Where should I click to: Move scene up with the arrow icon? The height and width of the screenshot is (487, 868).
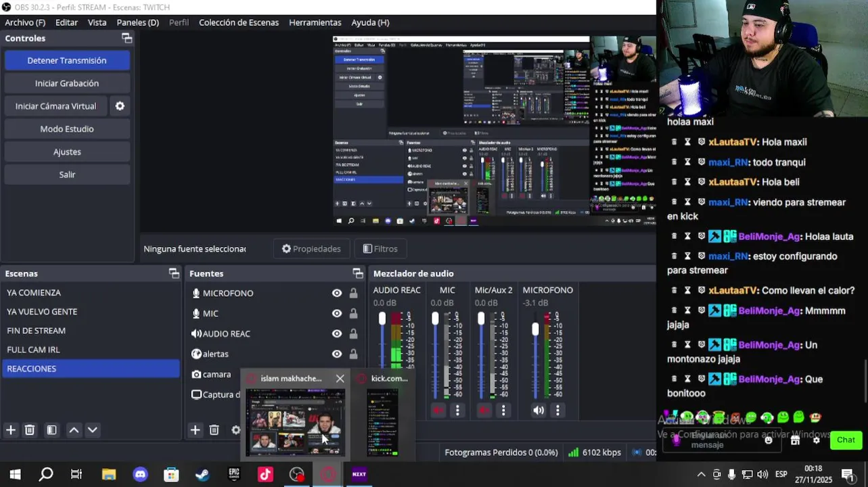74,430
